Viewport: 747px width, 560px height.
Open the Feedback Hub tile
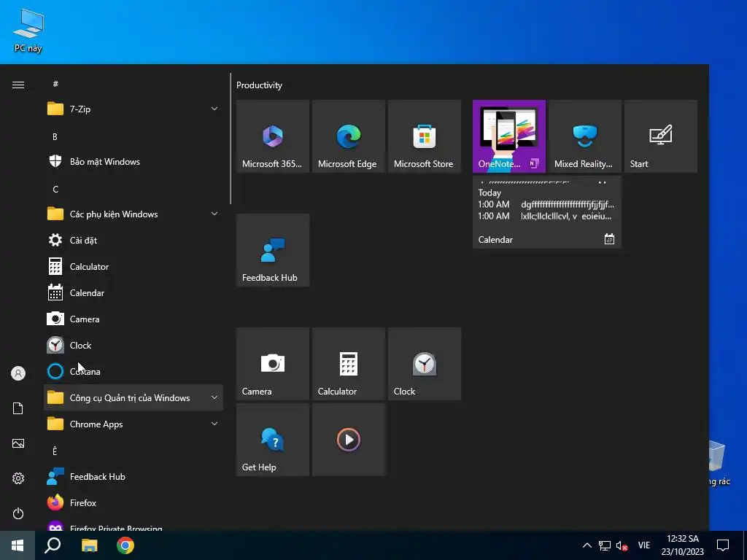273,250
